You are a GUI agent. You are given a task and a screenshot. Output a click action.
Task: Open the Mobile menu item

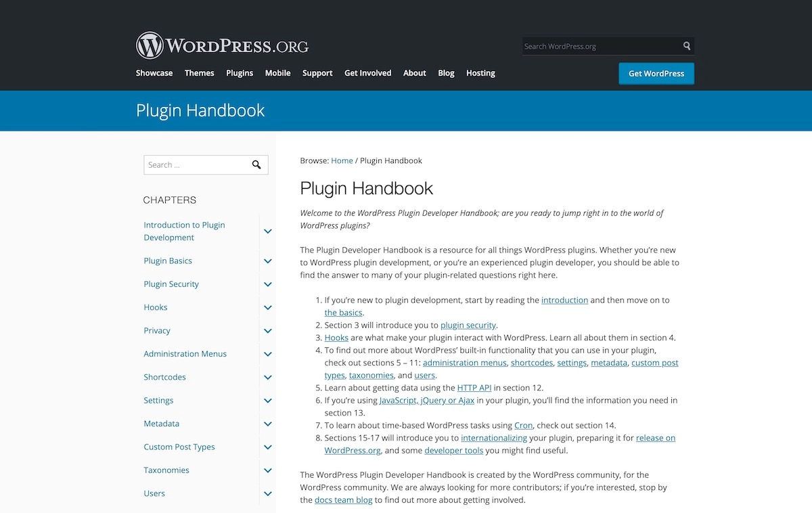[x=278, y=73]
